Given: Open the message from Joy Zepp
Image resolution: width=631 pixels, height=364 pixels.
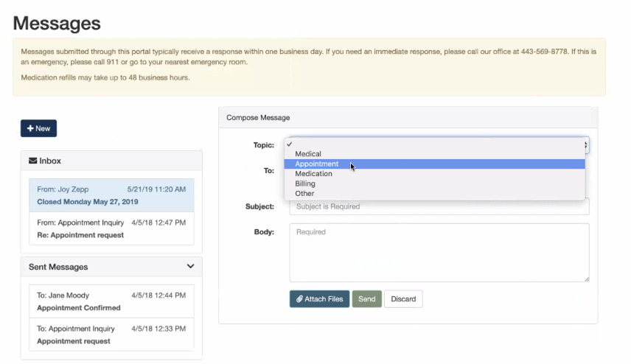Looking at the screenshot, I should click(111, 195).
